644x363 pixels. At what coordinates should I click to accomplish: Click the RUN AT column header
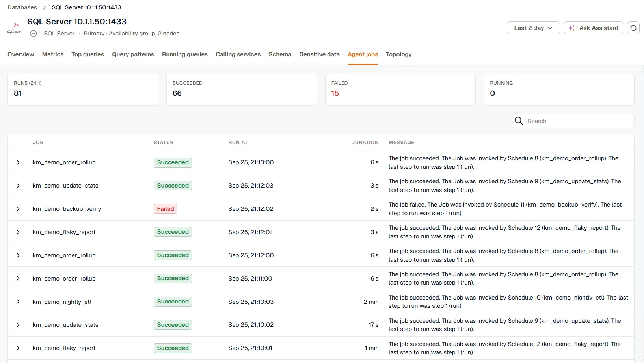coord(238,143)
